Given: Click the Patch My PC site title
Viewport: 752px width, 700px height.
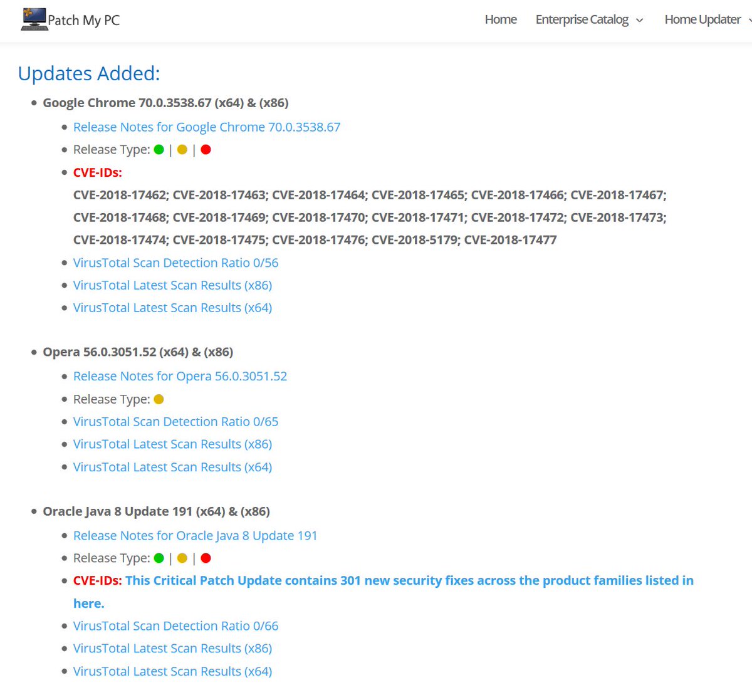Looking at the screenshot, I should coord(84,20).
